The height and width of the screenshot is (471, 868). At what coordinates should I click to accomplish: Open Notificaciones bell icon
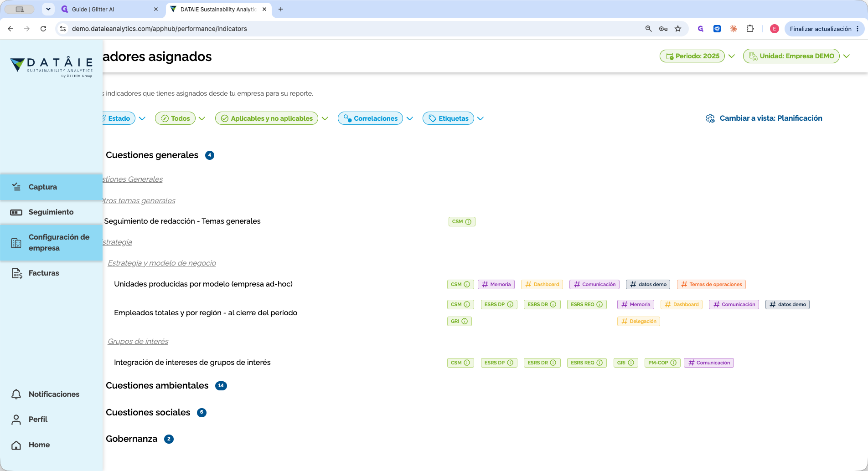(x=16, y=394)
